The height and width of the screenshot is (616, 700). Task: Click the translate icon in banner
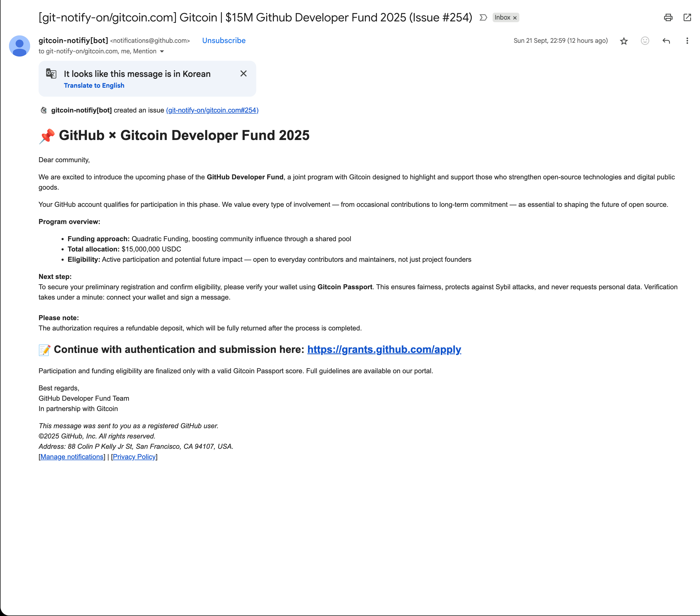(51, 74)
